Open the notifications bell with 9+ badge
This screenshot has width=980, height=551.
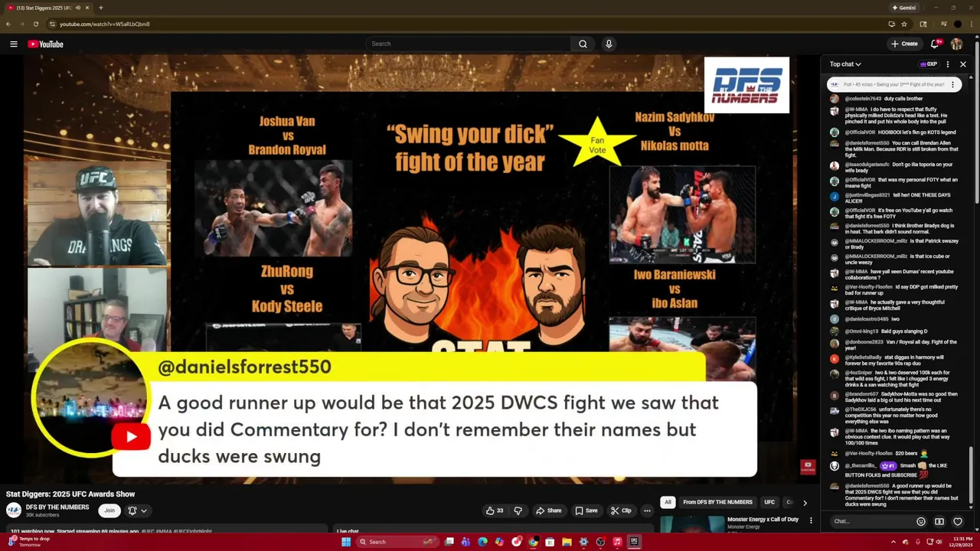coord(935,44)
